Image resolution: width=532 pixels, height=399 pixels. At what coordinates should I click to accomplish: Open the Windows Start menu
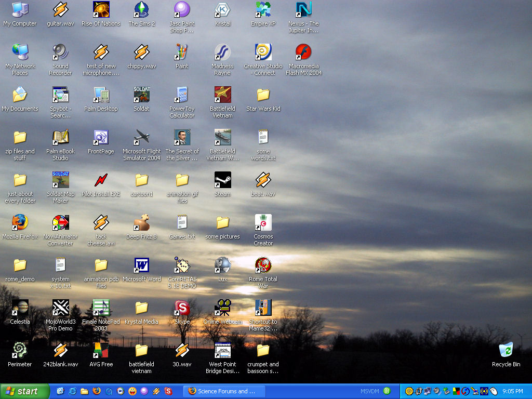click(x=22, y=391)
